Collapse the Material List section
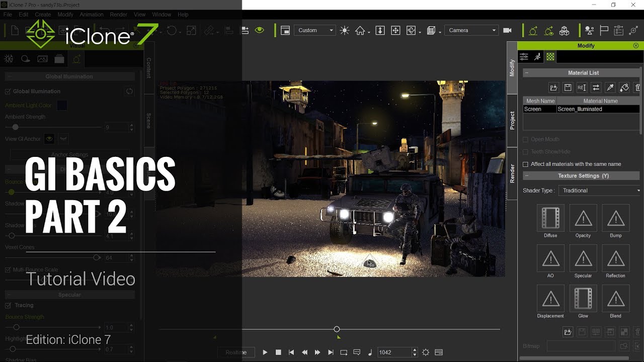The height and width of the screenshot is (362, 644). tap(527, 73)
